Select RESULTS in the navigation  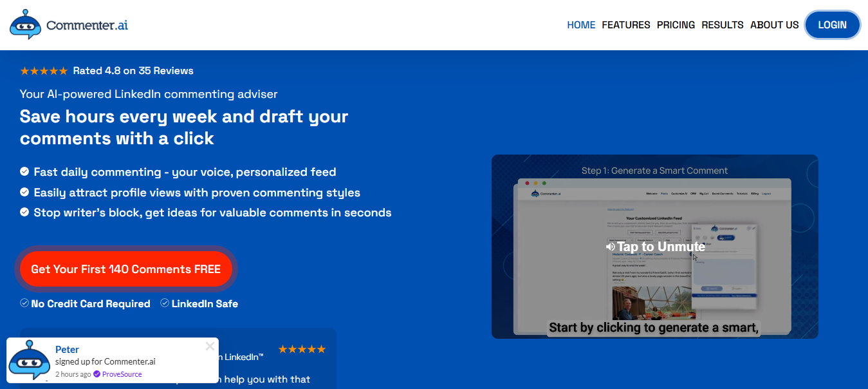[x=723, y=25]
